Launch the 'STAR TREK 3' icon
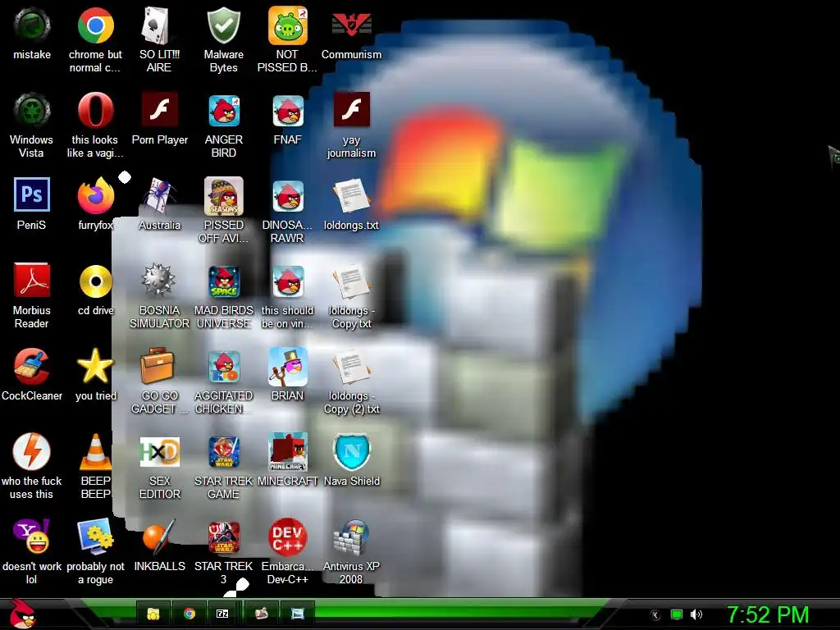This screenshot has width=840, height=630. pyautogui.click(x=223, y=536)
